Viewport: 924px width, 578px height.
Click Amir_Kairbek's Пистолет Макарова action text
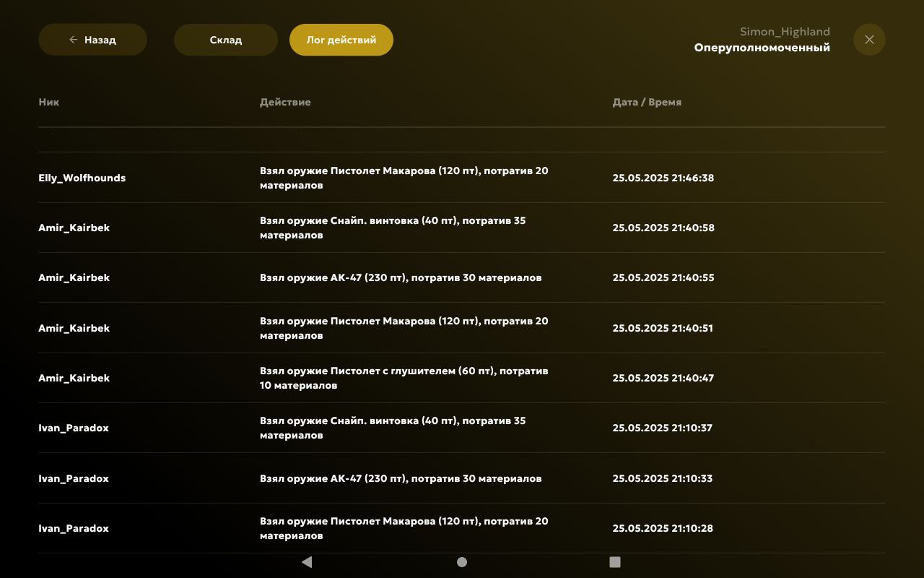(x=404, y=328)
